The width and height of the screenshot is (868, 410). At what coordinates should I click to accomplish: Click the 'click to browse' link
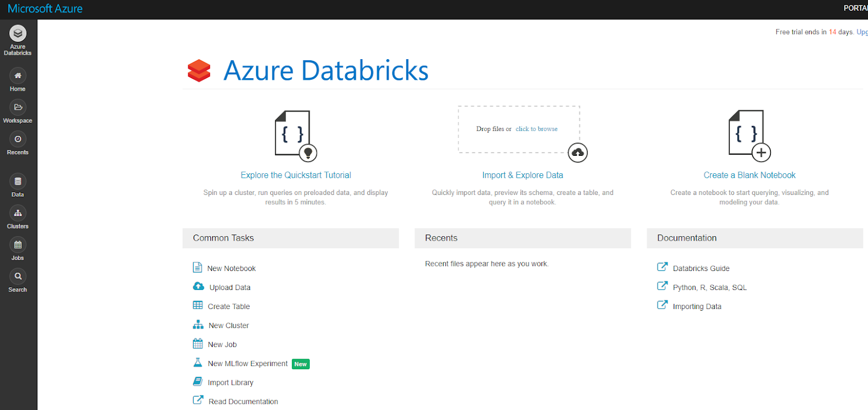(537, 129)
